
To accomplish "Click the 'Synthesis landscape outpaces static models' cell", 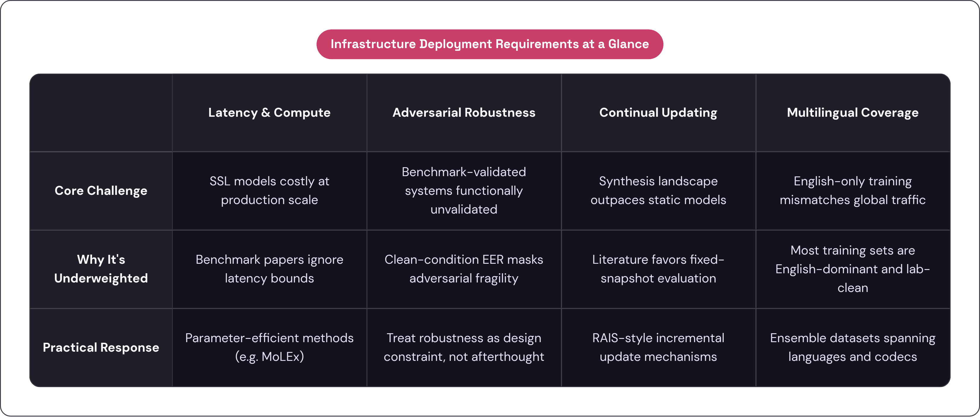I will point(658,191).
